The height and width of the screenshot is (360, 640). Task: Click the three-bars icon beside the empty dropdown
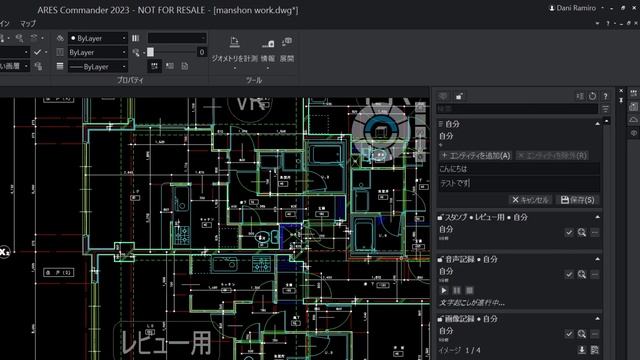point(136,38)
